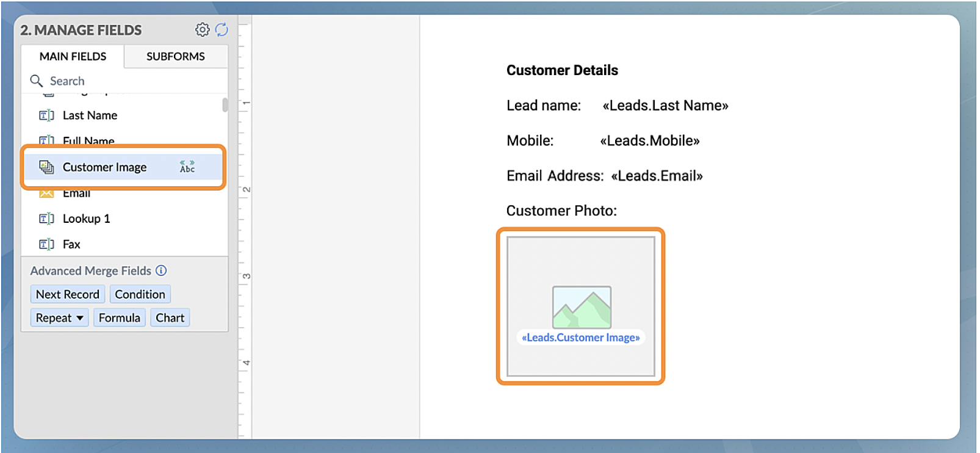980x453 pixels.
Task: Click the Lookup 1 field icon
Action: 46,219
